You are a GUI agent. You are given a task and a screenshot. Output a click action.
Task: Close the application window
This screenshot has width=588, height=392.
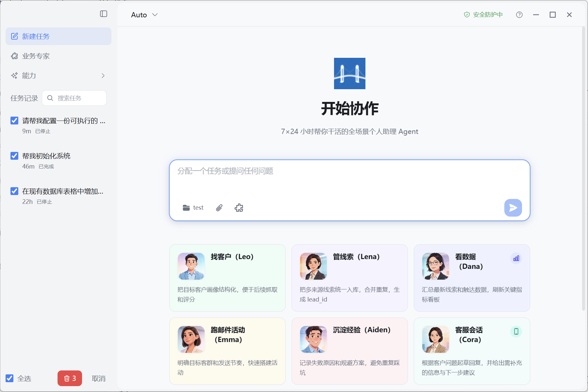(x=569, y=15)
